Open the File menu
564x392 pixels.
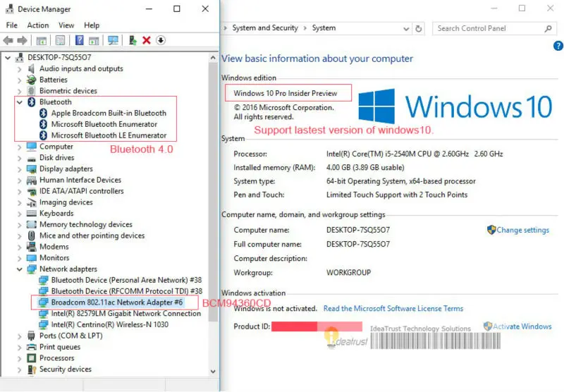pyautogui.click(x=11, y=25)
